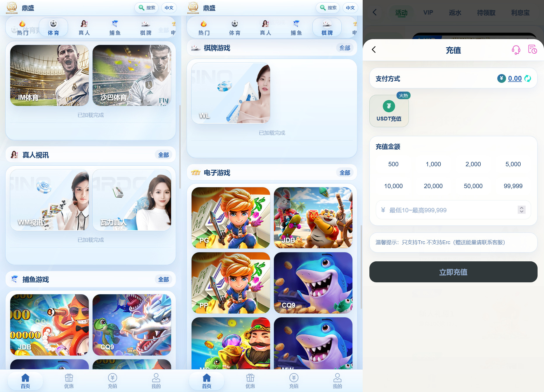Choose 5,000 recharge amount
The width and height of the screenshot is (544, 392).
tap(513, 164)
